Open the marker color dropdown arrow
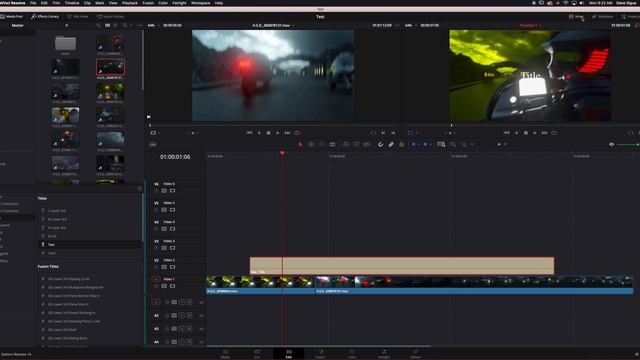Viewport: 640px width, 360px height. click(x=430, y=144)
